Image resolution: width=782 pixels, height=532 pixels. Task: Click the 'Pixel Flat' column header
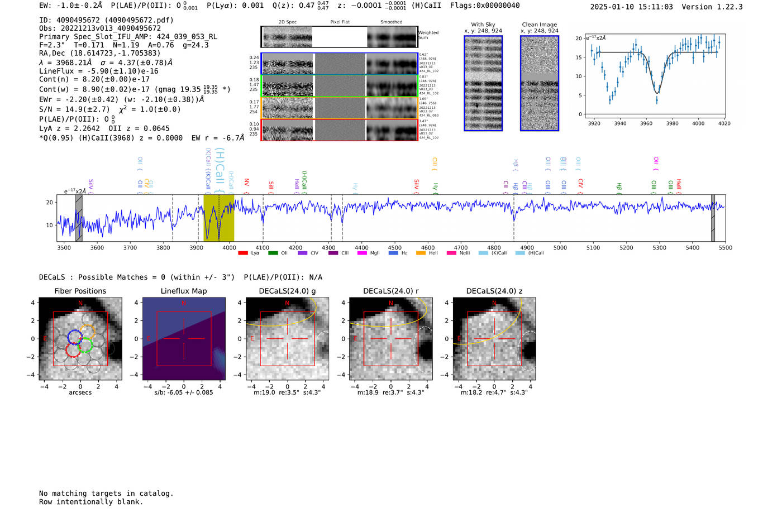point(340,22)
